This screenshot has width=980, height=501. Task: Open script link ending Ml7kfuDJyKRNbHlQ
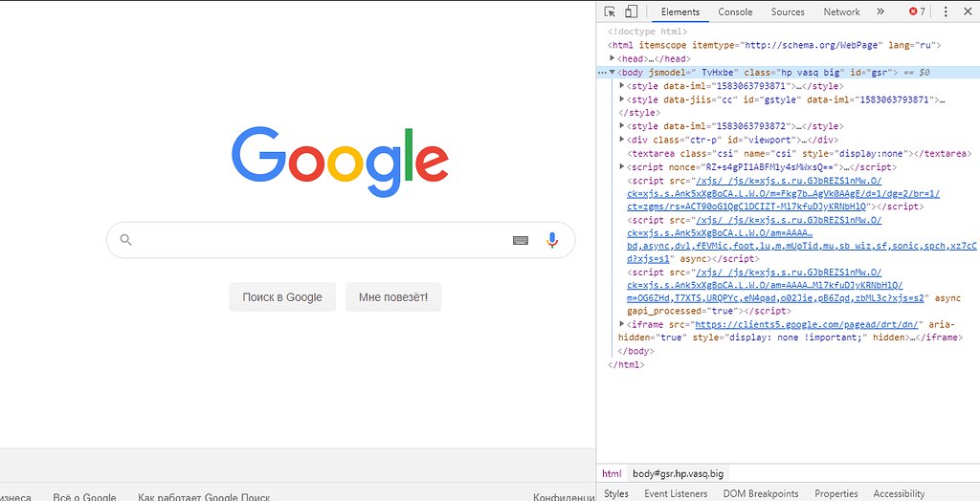784,194
